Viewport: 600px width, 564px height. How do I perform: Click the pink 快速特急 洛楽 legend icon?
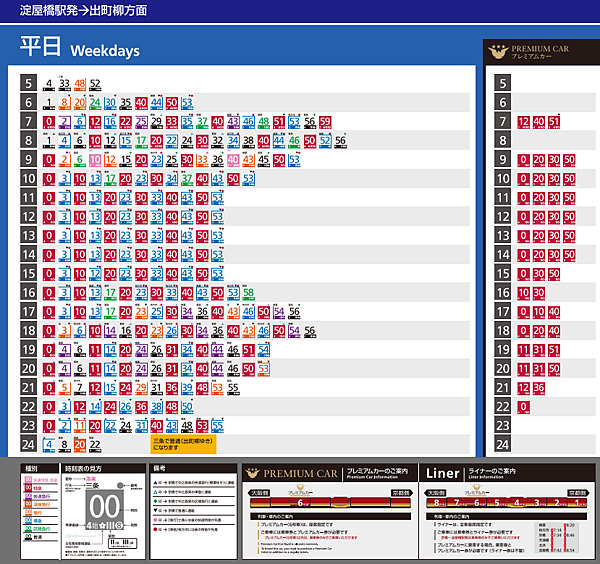pyautogui.click(x=28, y=479)
